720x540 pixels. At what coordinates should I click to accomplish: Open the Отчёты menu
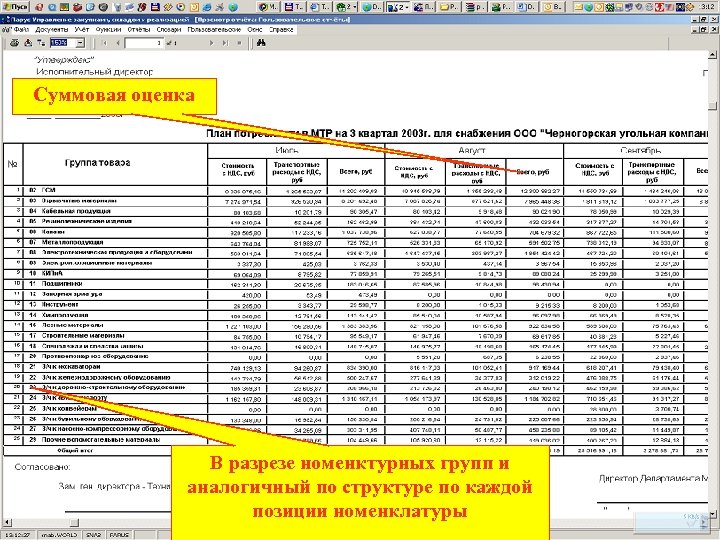[139, 29]
